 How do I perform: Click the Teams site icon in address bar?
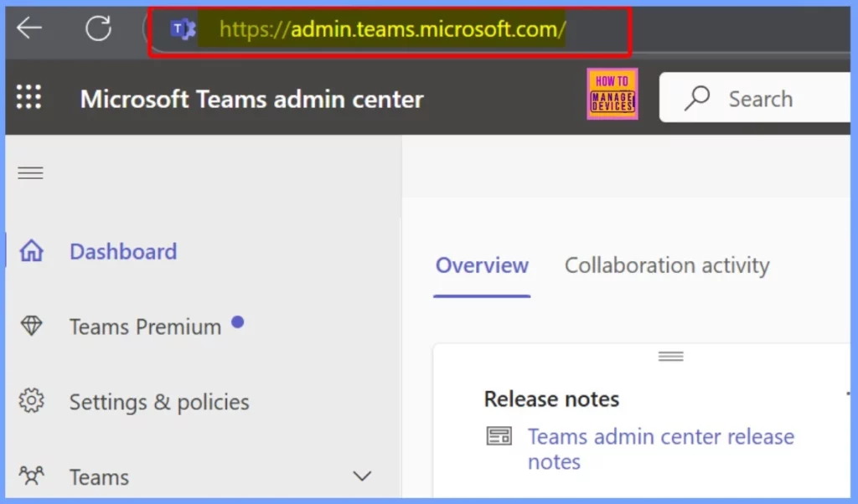182,29
